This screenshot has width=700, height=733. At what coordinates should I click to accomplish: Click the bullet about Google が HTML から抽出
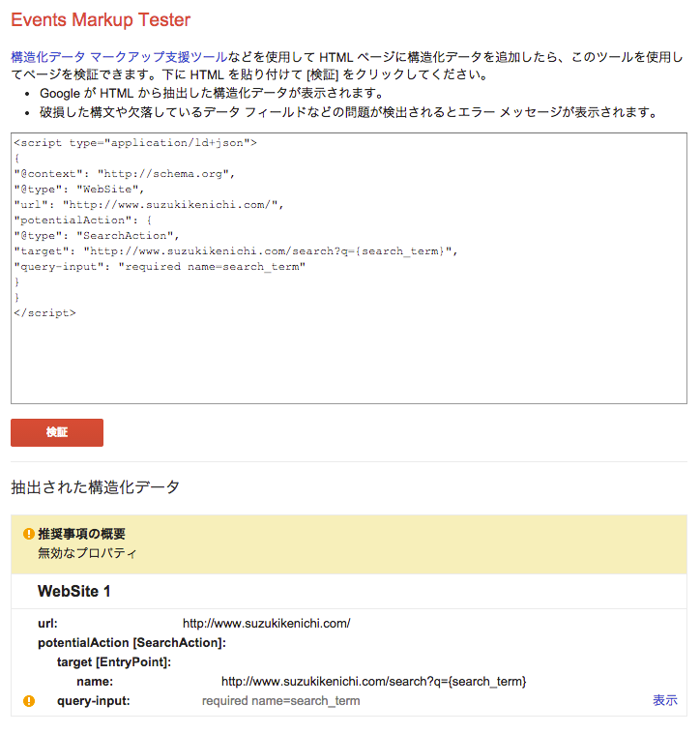pos(211,93)
